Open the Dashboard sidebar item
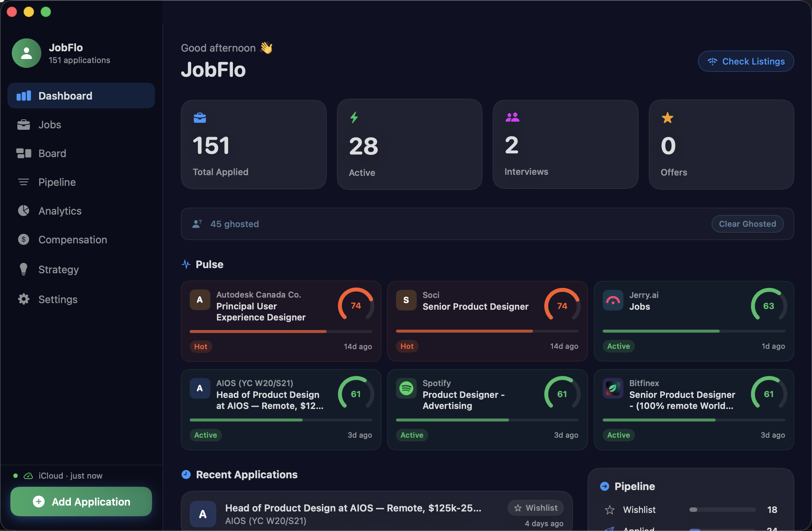 click(81, 96)
